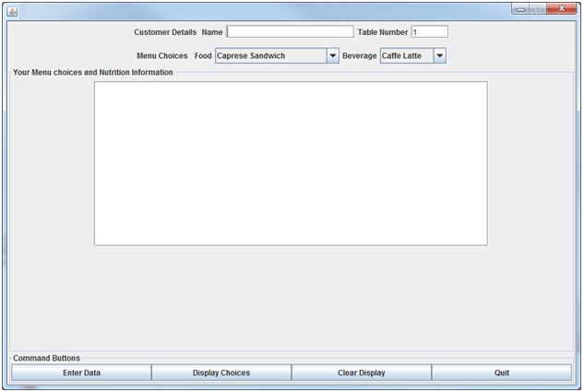
Task: Minimize the application window
Action: (x=520, y=8)
